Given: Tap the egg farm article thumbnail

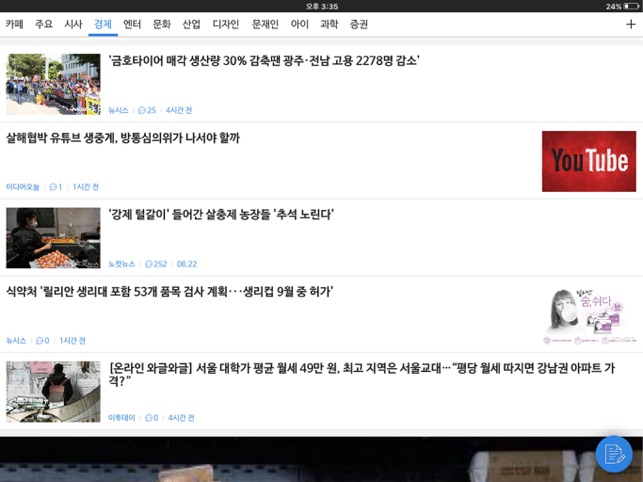Looking at the screenshot, I should (53, 238).
